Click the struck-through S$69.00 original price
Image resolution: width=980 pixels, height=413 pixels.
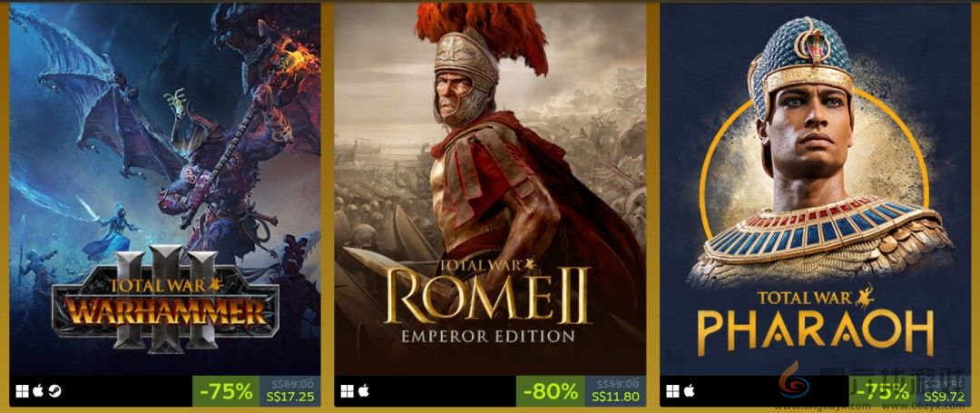point(294,384)
